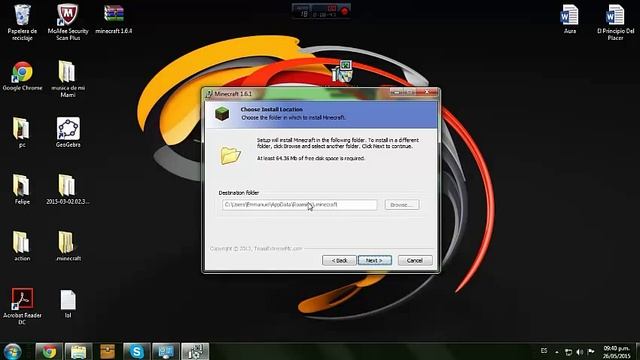Screen dimensions: 640x360
Task: Click the installer icon above the dialog
Action: click(x=342, y=71)
